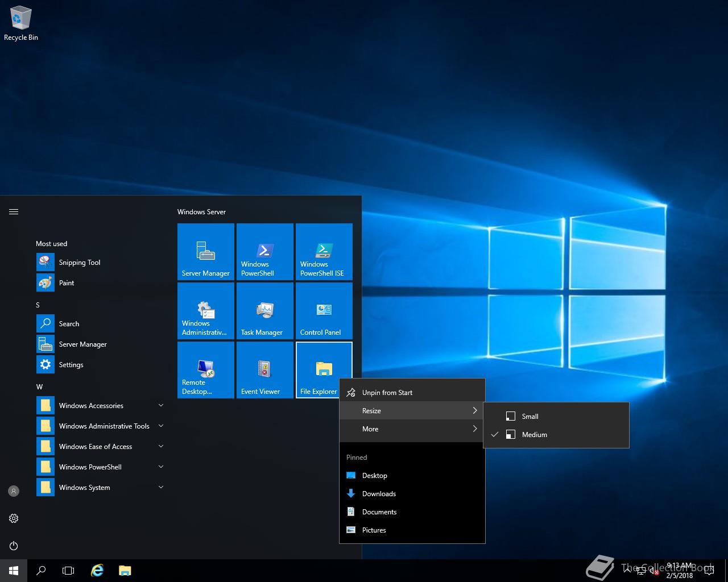Select the Medium tile size option
Screen dimensions: 728x582
tap(556, 434)
